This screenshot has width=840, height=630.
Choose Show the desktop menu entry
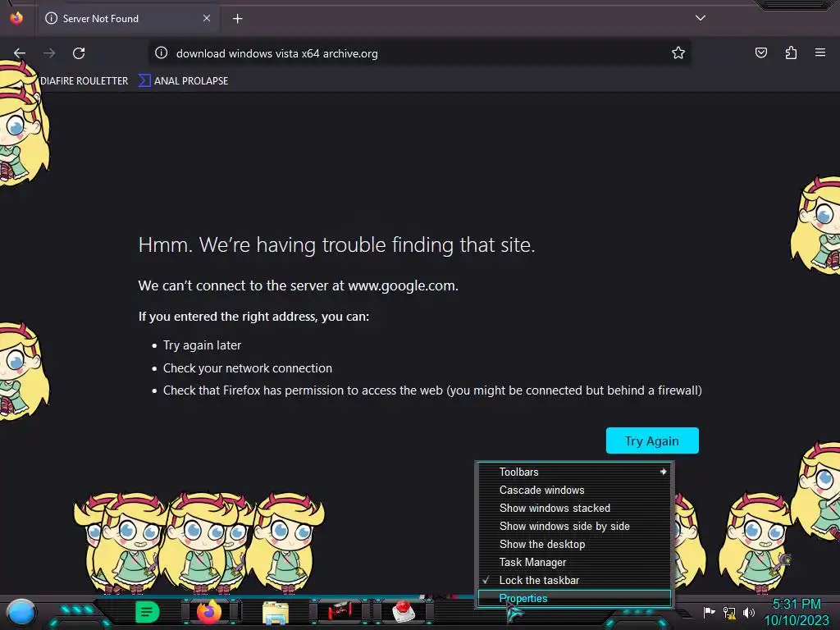(x=573, y=545)
